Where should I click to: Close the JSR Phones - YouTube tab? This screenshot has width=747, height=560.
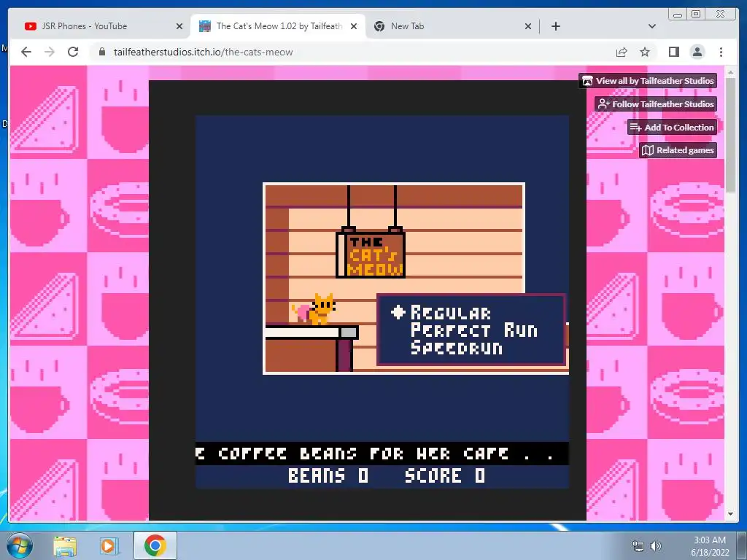tap(179, 26)
